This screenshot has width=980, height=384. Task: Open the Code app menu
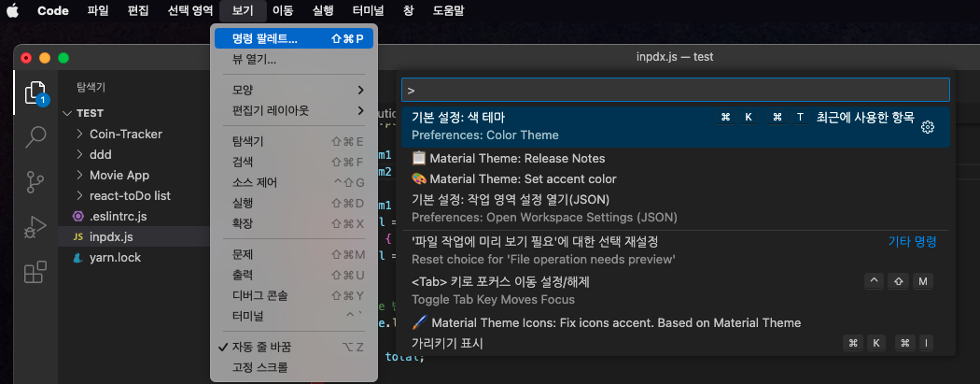point(53,10)
